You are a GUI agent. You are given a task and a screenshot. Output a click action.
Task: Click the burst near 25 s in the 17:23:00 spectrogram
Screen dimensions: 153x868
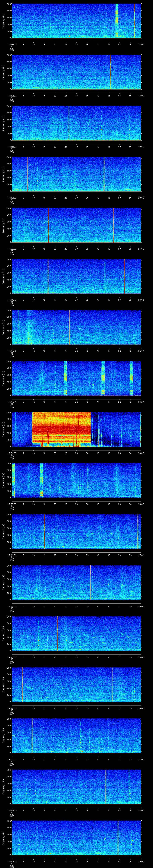click(x=65, y=378)
